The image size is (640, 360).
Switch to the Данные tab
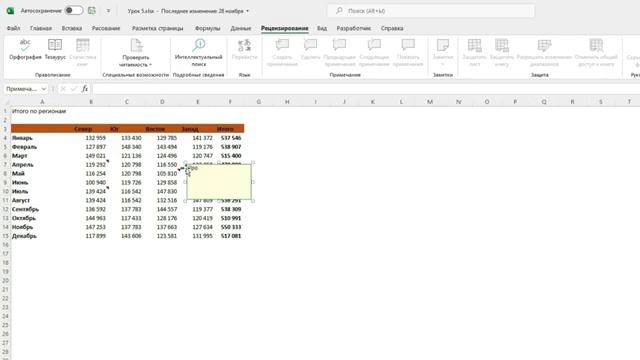[x=241, y=28]
